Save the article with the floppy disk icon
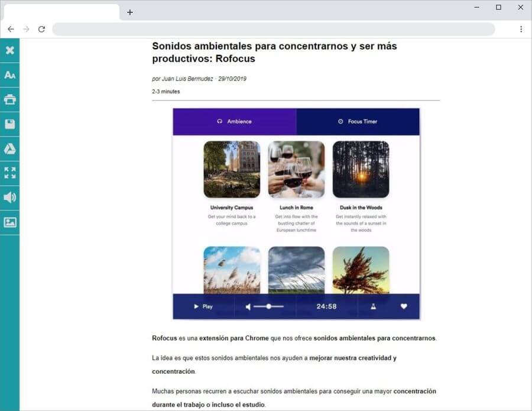 coord(10,124)
